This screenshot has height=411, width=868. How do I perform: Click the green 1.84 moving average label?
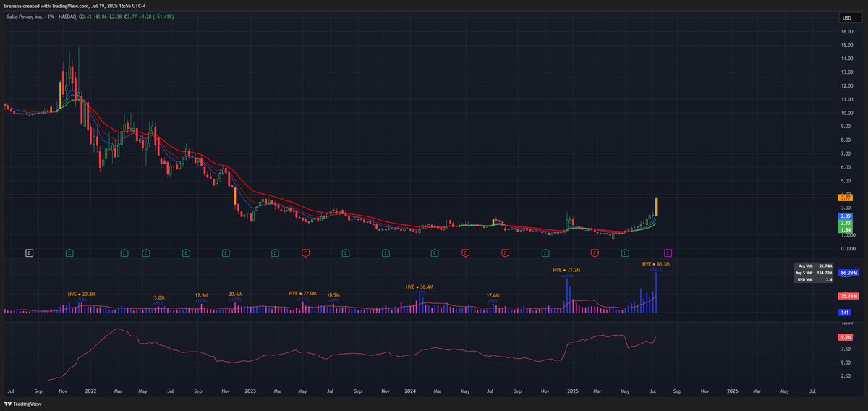pos(846,230)
